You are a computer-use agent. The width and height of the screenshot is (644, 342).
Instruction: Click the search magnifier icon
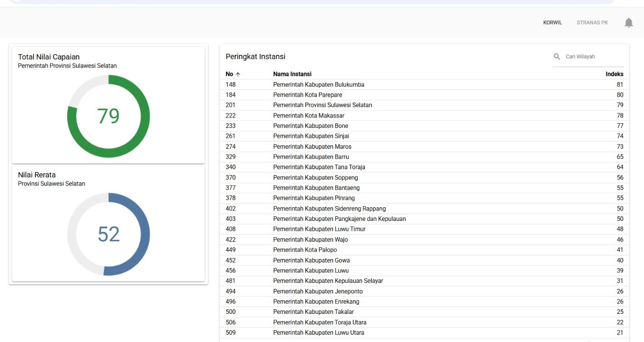tap(557, 57)
